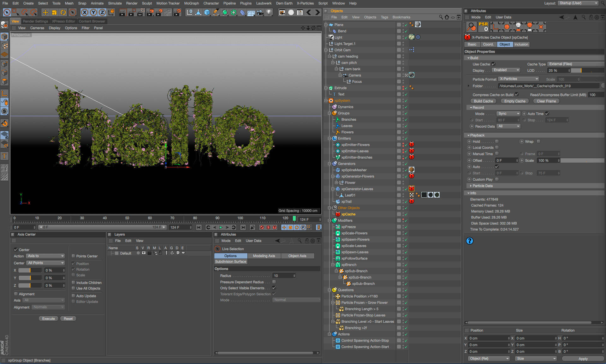Collapse the Playback section

(469, 135)
